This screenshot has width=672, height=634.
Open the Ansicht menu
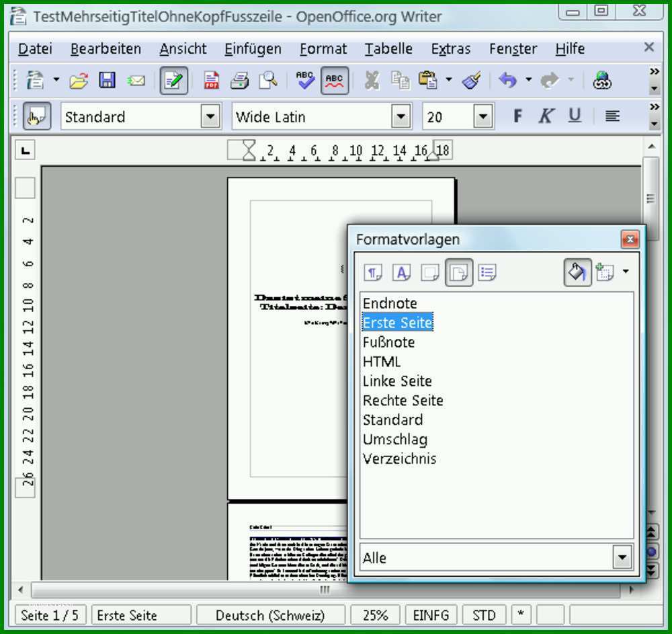(x=183, y=49)
